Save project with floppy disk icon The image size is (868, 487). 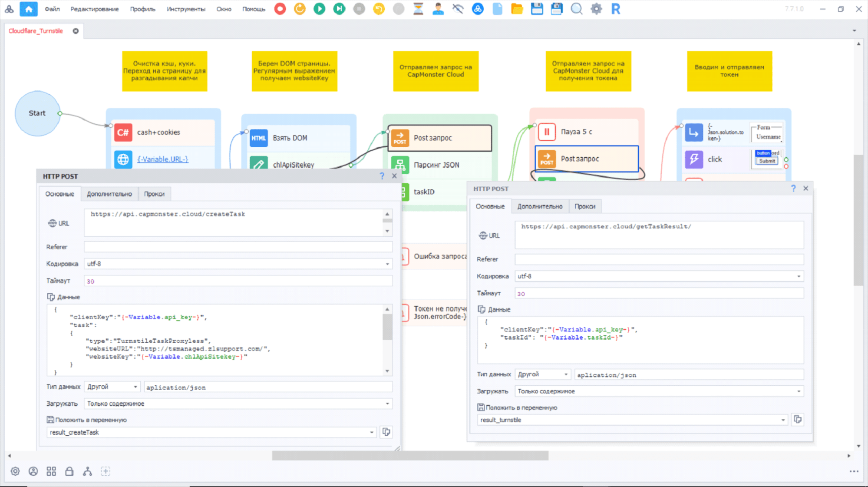point(537,9)
